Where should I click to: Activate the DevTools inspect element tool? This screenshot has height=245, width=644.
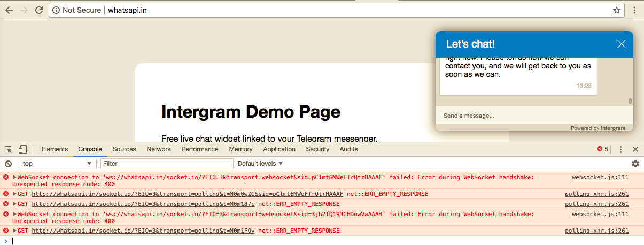(x=9, y=149)
